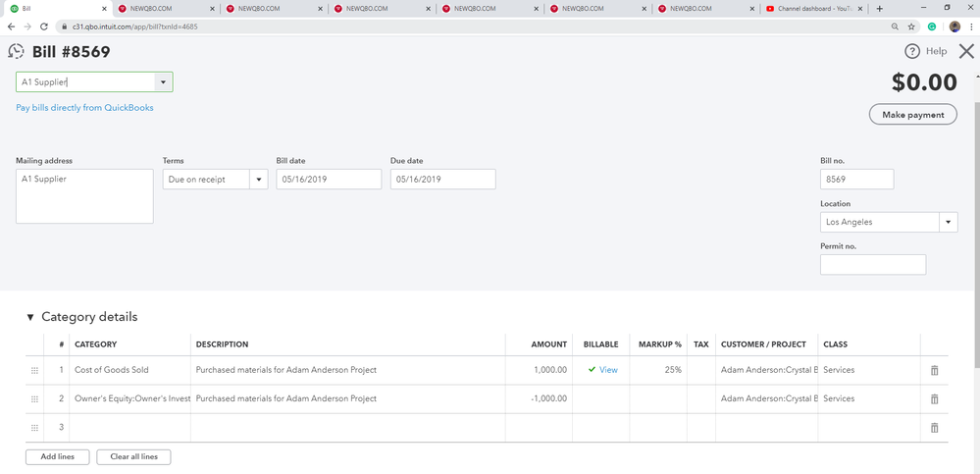Open the Chrome profile avatar
This screenshot has height=474, width=980.
[x=954, y=26]
